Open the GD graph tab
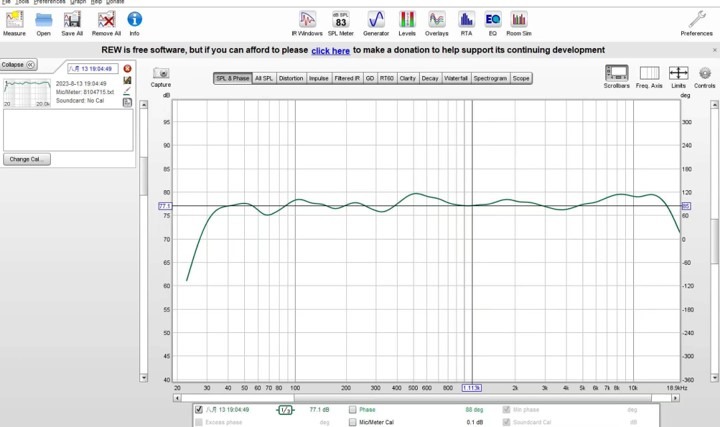Image resolution: width=720 pixels, height=427 pixels. [x=370, y=79]
